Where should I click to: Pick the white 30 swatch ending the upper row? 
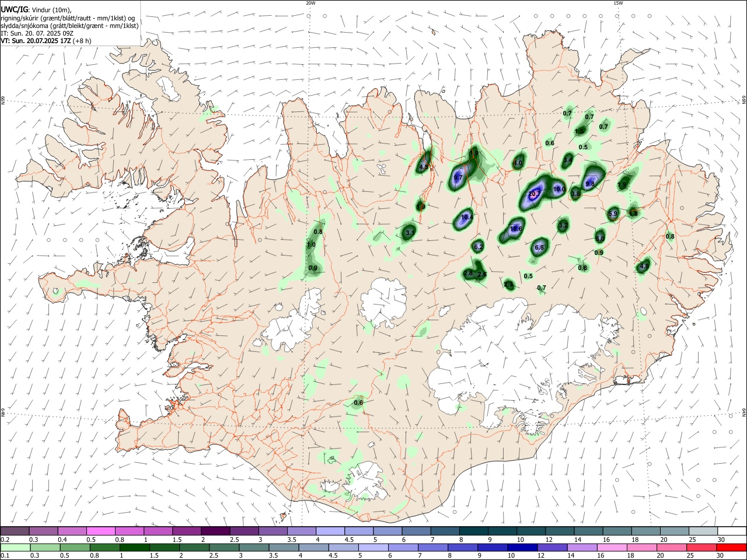click(x=732, y=531)
